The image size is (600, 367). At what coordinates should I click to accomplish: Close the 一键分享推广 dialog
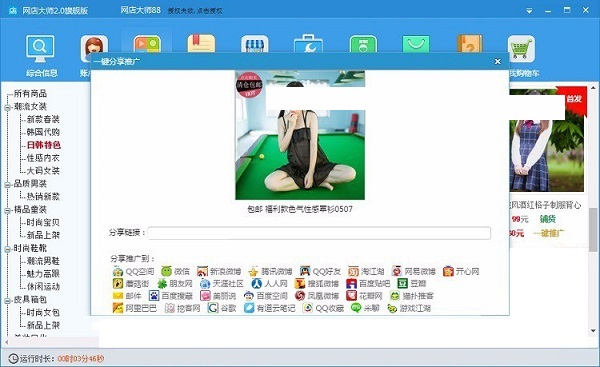[x=497, y=61]
